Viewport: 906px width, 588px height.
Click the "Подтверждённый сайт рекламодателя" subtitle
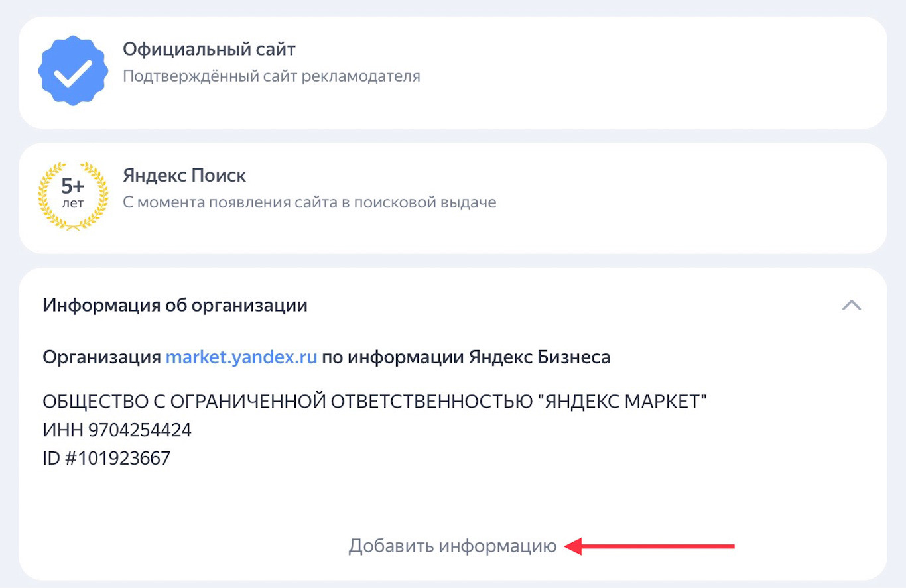pyautogui.click(x=271, y=76)
